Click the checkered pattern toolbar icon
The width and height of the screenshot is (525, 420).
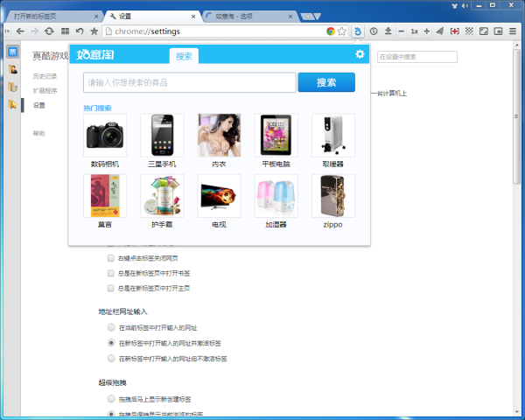[469, 31]
